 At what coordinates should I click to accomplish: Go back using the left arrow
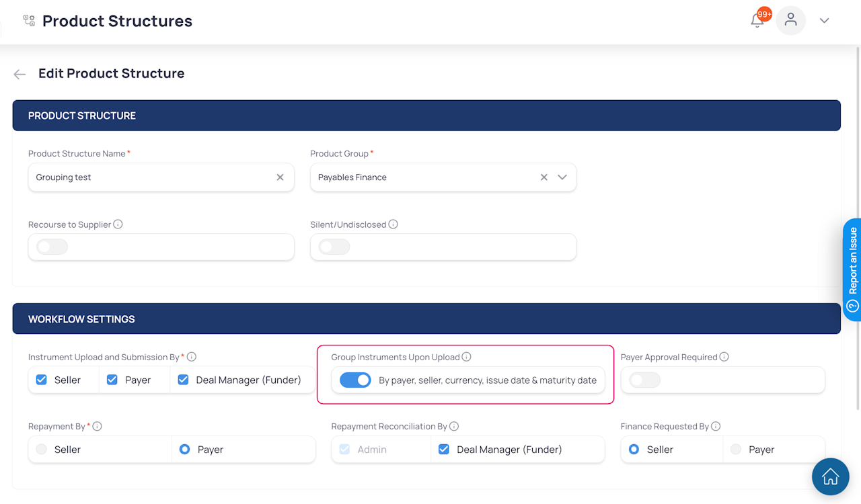pos(20,75)
